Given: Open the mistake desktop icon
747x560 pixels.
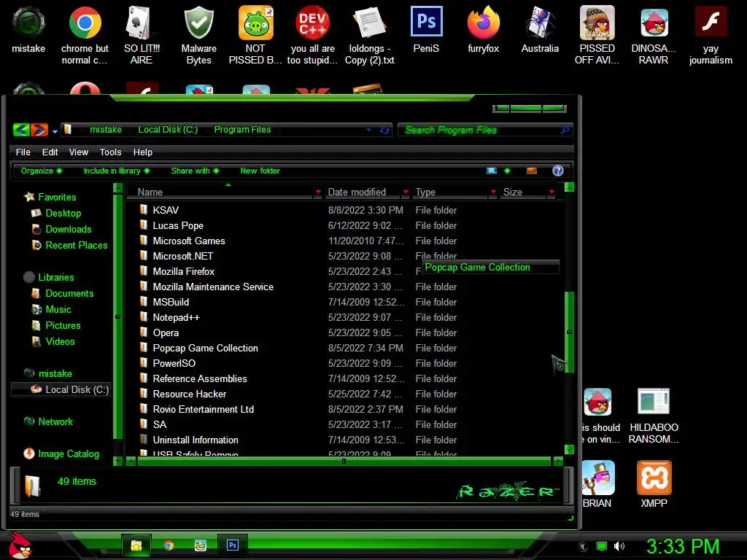Looking at the screenshot, I should point(28,29).
